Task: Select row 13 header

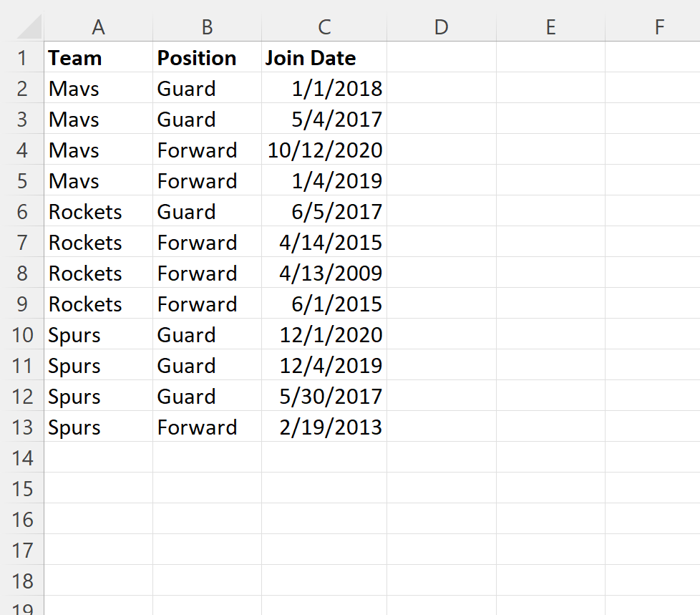Action: pyautogui.click(x=22, y=427)
